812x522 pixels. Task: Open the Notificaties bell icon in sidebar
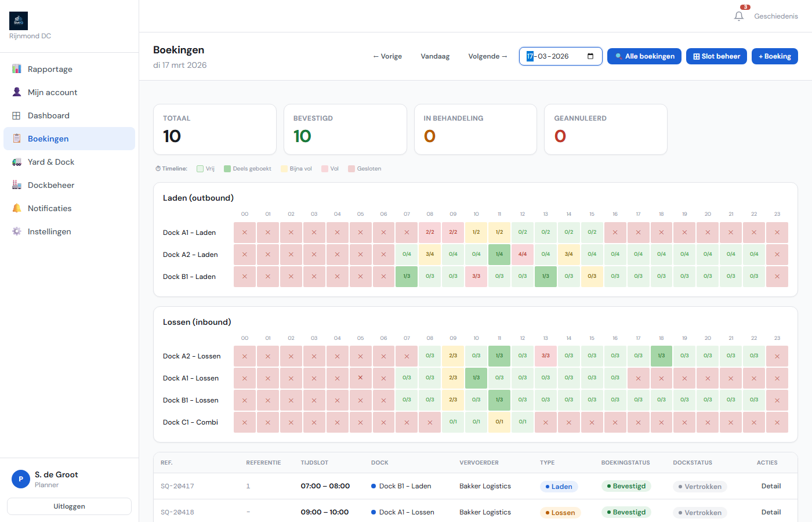(x=16, y=208)
